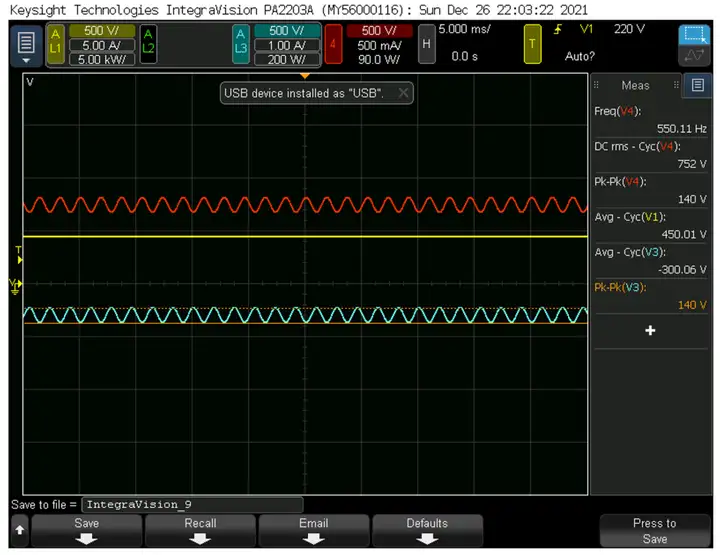Image resolution: width=720 pixels, height=555 pixels.
Task: Click the L1 5.00 A/ current scale
Action: pyautogui.click(x=102, y=45)
